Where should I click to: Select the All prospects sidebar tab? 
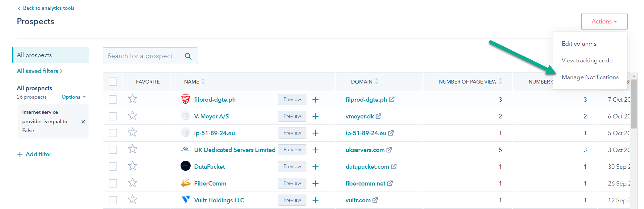pyautogui.click(x=51, y=55)
